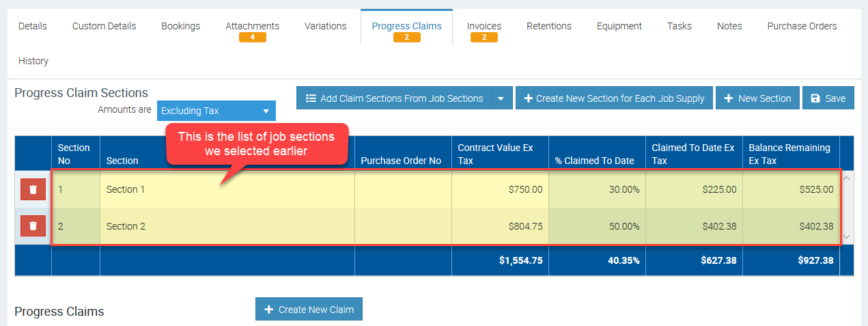Click the Section 1 name cell

coord(227,189)
